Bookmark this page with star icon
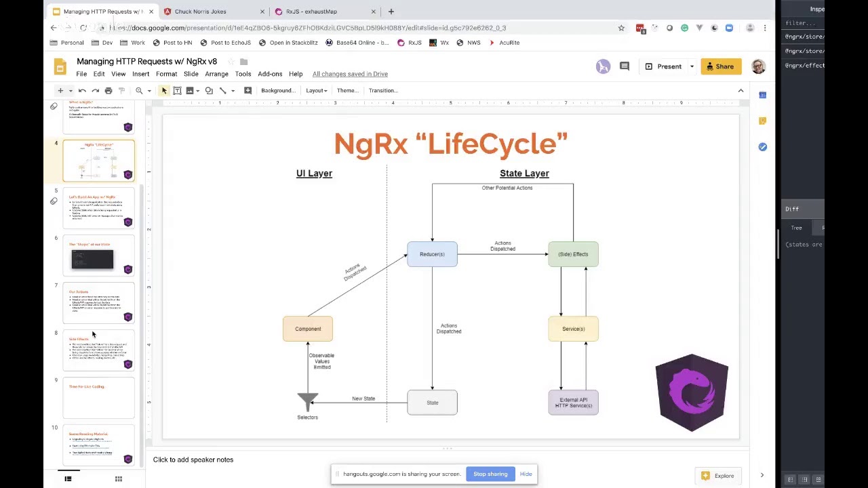Image resolution: width=868 pixels, height=488 pixels. [x=621, y=28]
